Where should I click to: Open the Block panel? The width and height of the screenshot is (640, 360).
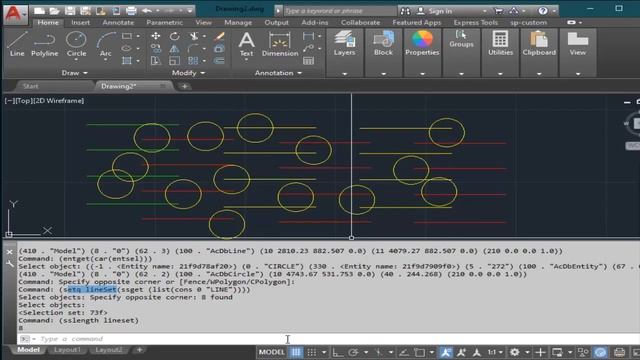[x=383, y=43]
